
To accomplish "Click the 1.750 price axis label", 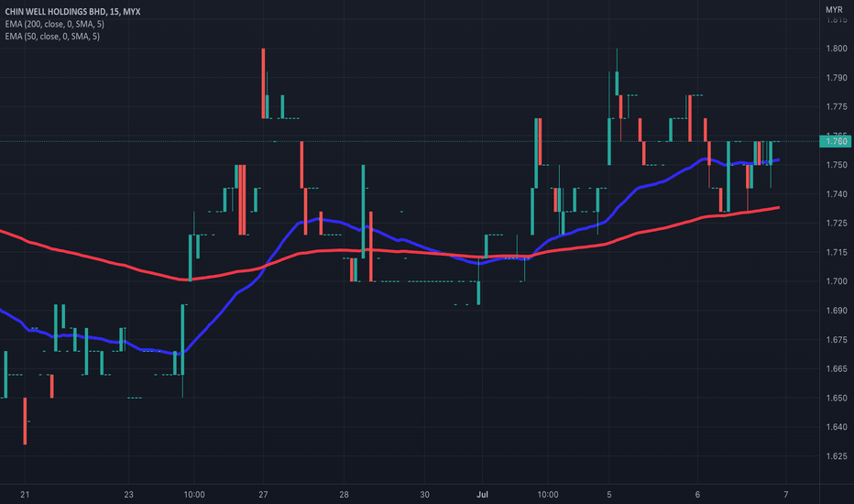I will tap(837, 165).
